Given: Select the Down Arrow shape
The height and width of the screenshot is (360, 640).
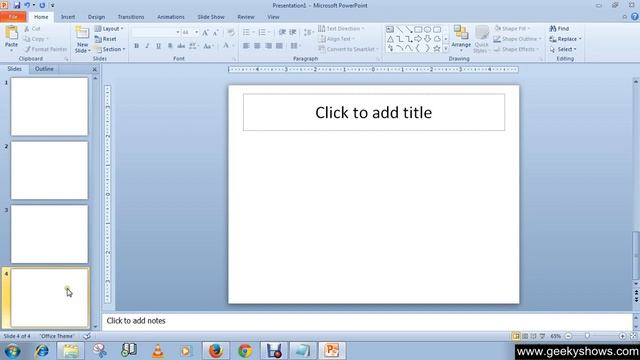Looking at the screenshot, I should pyautogui.click(x=427, y=39).
